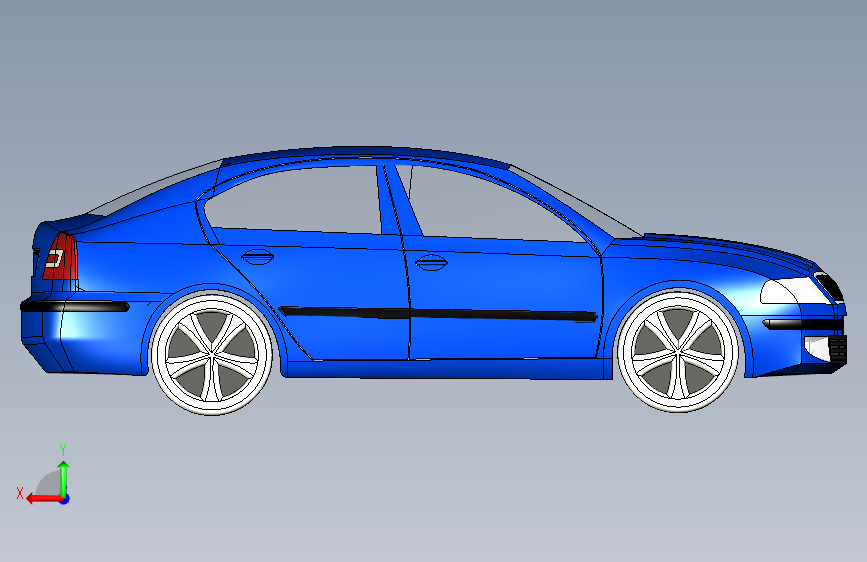Image resolution: width=867 pixels, height=562 pixels.
Task: Select the white headlight
Action: (793, 292)
